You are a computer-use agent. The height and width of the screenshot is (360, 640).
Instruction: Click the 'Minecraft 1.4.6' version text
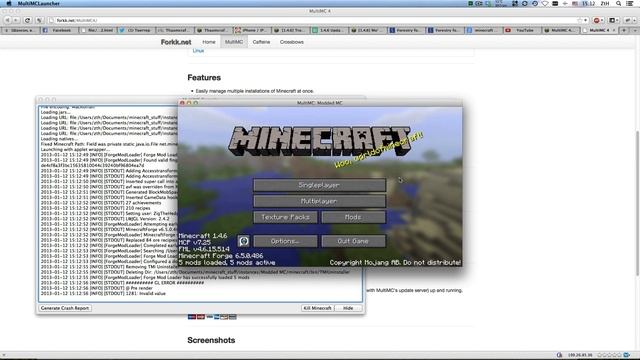(x=203, y=236)
